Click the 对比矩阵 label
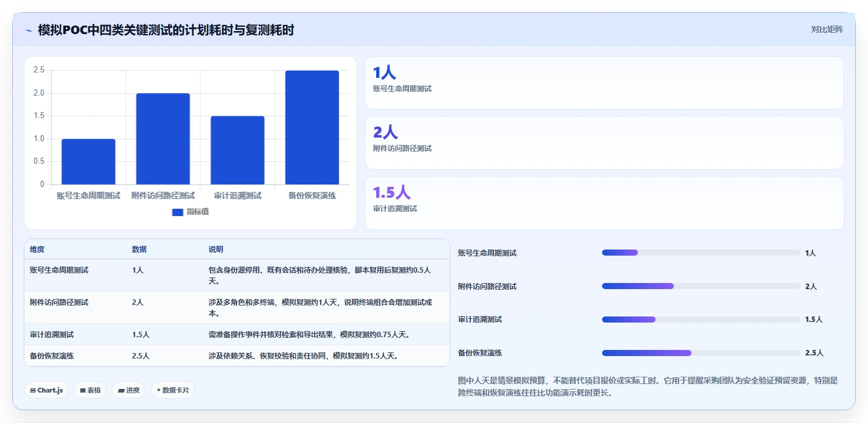Image resolution: width=868 pixels, height=423 pixels. pyautogui.click(x=827, y=29)
